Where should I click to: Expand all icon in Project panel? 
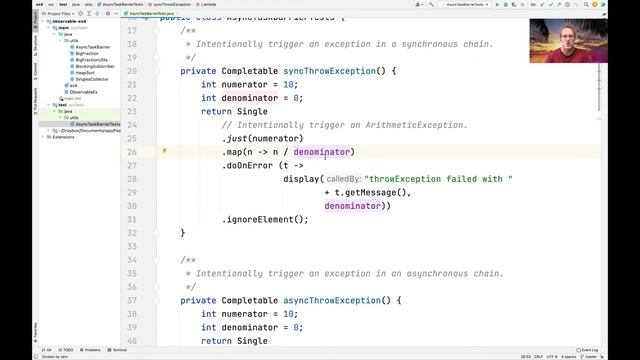pos(89,13)
